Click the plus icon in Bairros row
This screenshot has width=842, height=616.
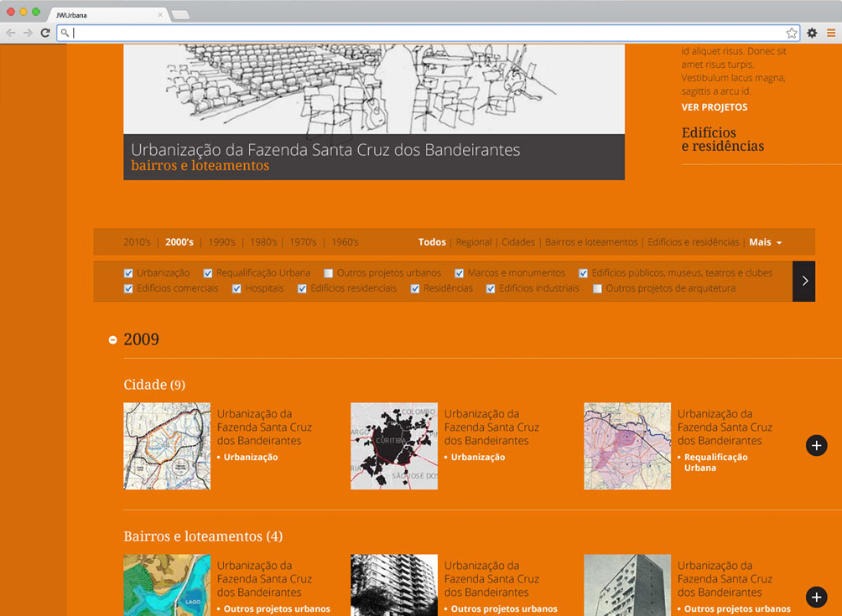[816, 597]
